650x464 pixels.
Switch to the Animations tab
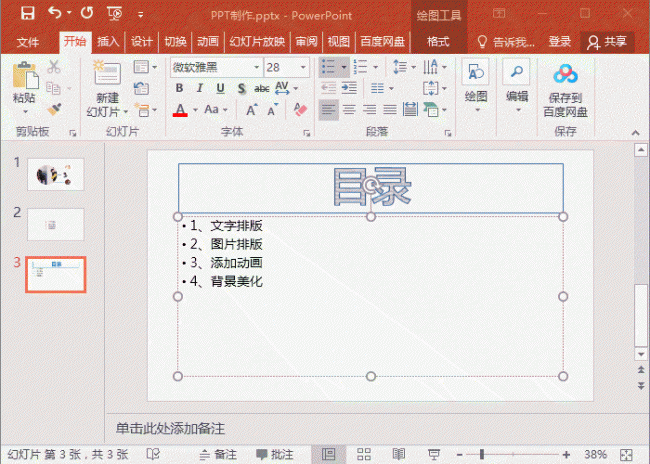(208, 41)
